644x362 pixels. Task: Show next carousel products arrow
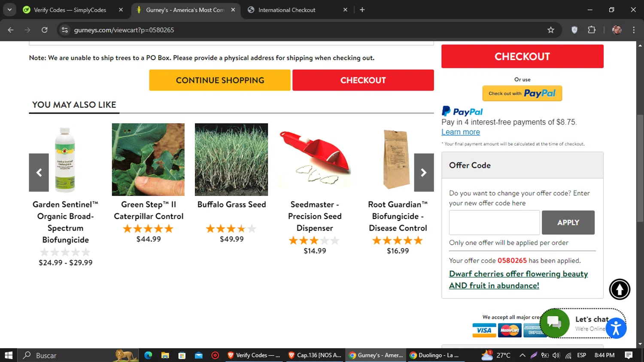424,173
